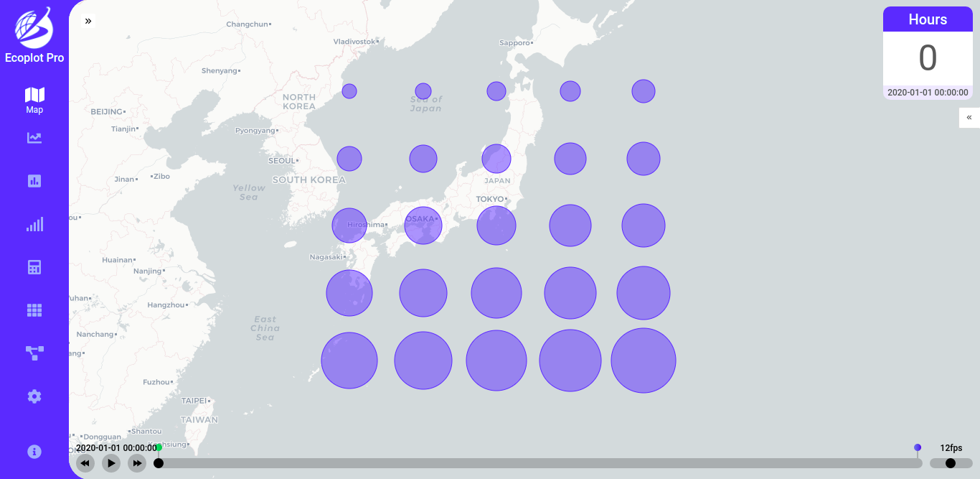Image resolution: width=980 pixels, height=479 pixels.
Task: Rewind the timeline playback
Action: (x=85, y=463)
